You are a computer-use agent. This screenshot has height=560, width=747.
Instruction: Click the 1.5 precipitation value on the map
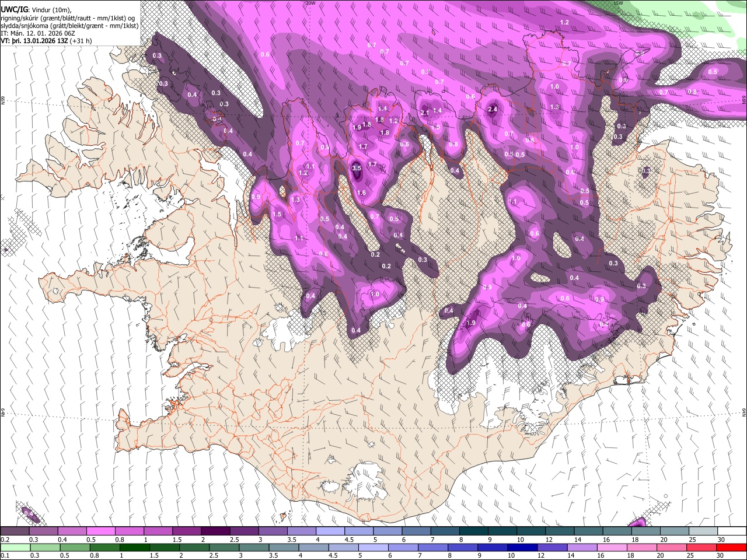click(x=277, y=215)
